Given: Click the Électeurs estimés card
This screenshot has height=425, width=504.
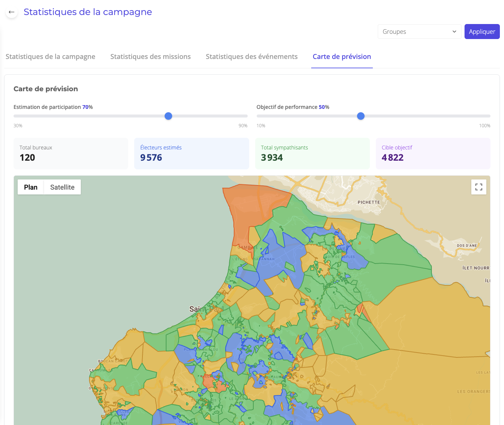Looking at the screenshot, I should coord(191,153).
